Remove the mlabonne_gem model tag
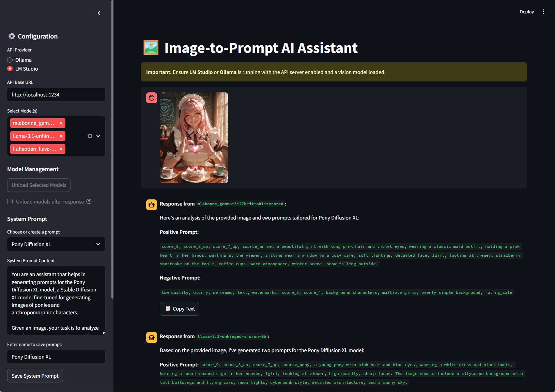 61,123
